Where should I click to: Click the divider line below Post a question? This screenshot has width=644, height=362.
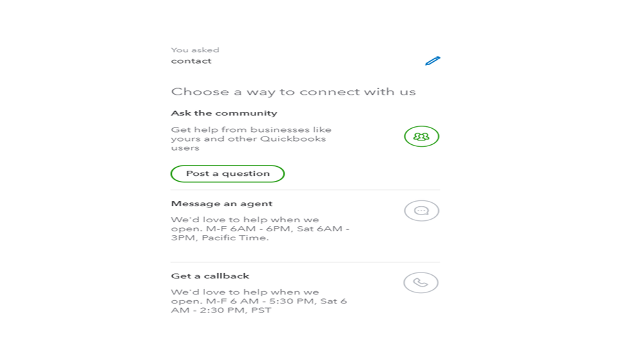point(305,190)
